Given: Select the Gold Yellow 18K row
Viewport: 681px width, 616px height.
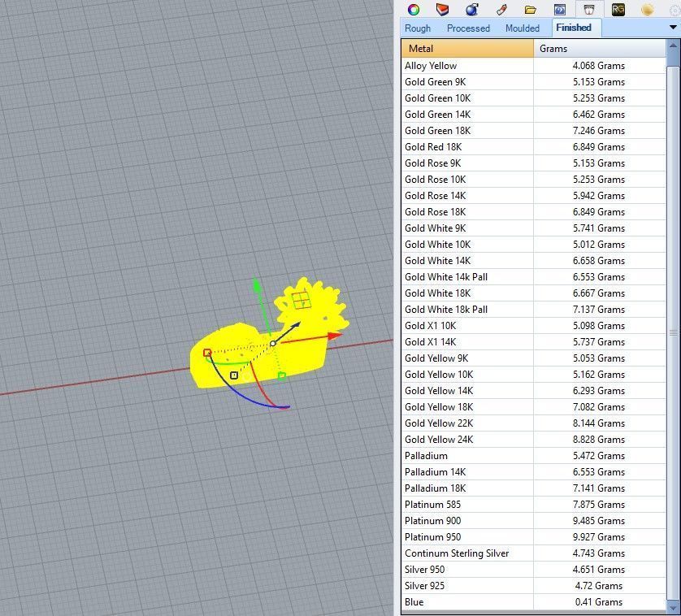Looking at the screenshot, I should point(533,406).
